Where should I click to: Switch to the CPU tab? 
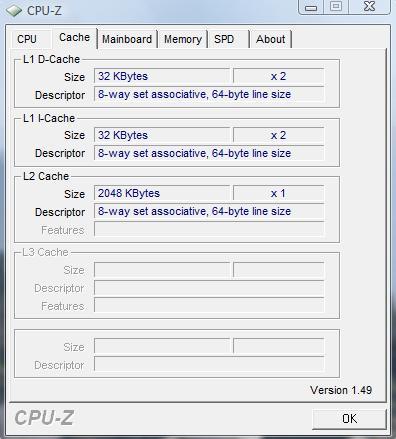pyautogui.click(x=27, y=39)
